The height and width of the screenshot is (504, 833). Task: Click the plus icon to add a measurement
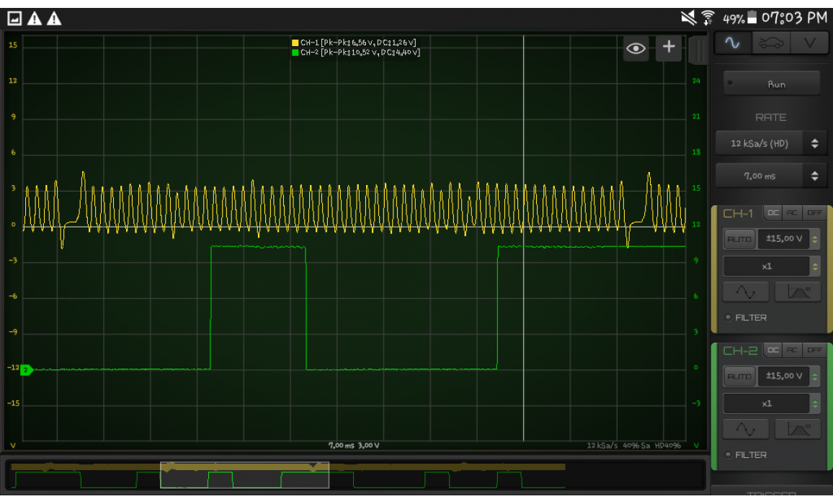click(669, 48)
